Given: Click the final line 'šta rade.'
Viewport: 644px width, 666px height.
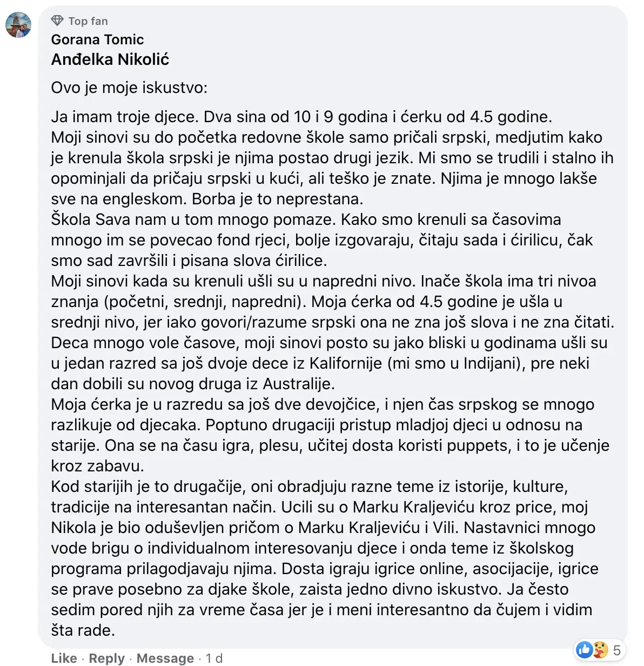Looking at the screenshot, I should tap(83, 630).
